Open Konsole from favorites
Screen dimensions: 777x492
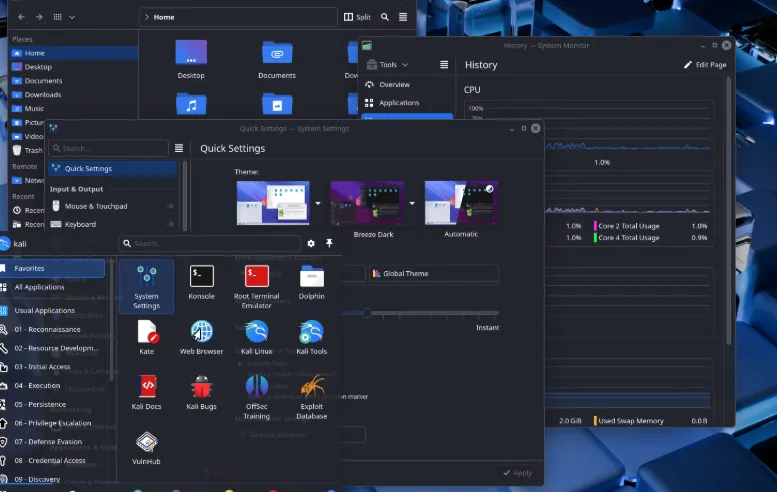pos(201,282)
